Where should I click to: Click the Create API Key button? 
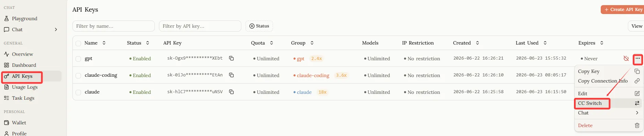pos(623,10)
